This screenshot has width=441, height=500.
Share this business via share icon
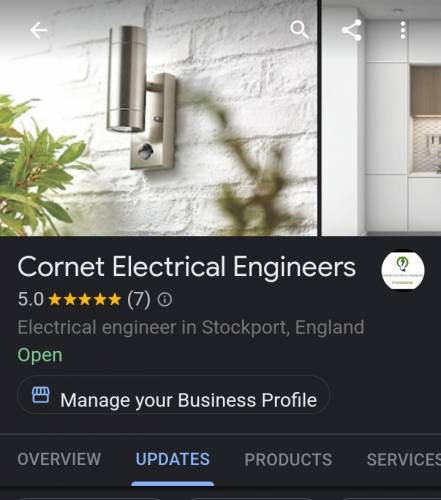[x=352, y=30]
